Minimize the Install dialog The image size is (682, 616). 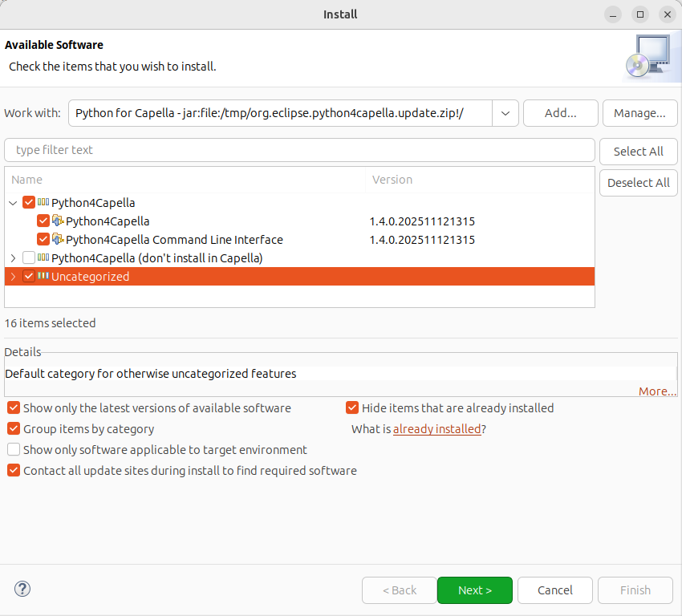click(x=613, y=14)
